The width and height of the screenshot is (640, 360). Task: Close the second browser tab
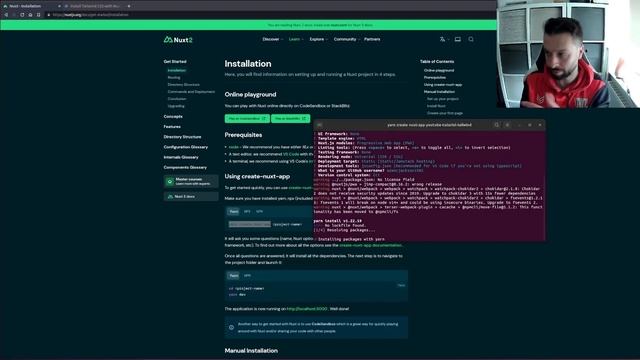129,6
